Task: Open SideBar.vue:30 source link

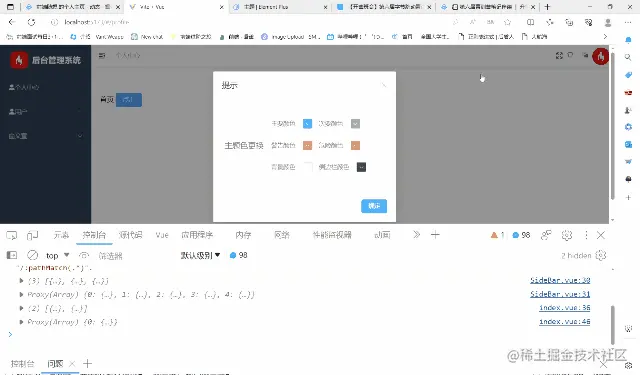Action: [x=560, y=280]
